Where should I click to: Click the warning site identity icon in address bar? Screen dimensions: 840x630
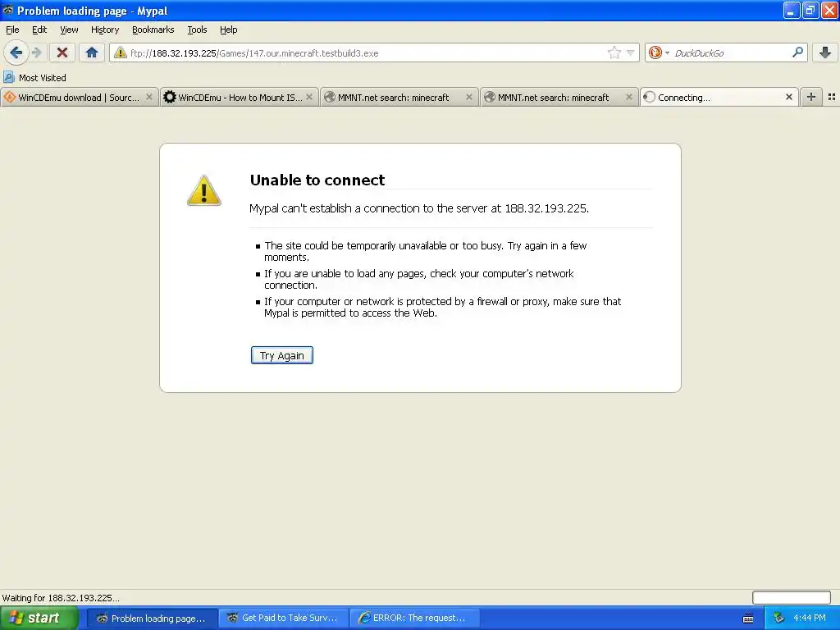120,52
